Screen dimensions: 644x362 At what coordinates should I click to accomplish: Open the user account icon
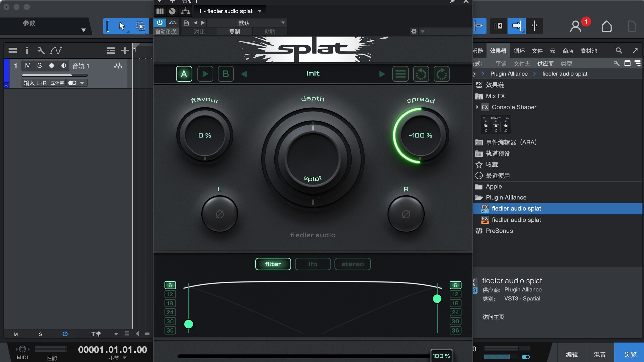click(x=576, y=26)
